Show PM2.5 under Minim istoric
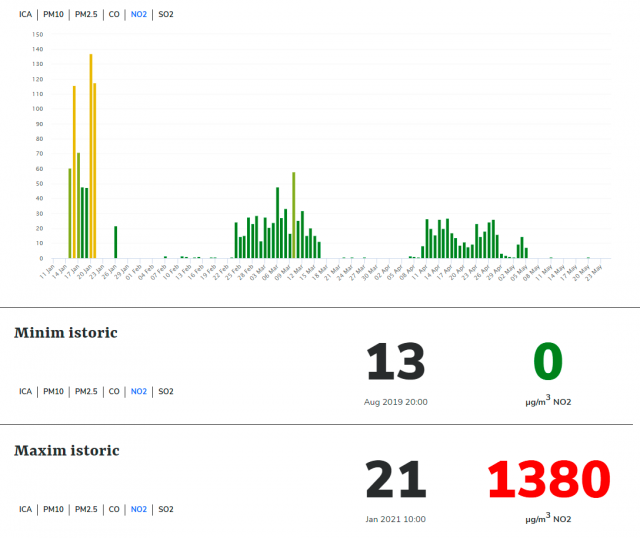The image size is (640, 538). [x=87, y=392]
